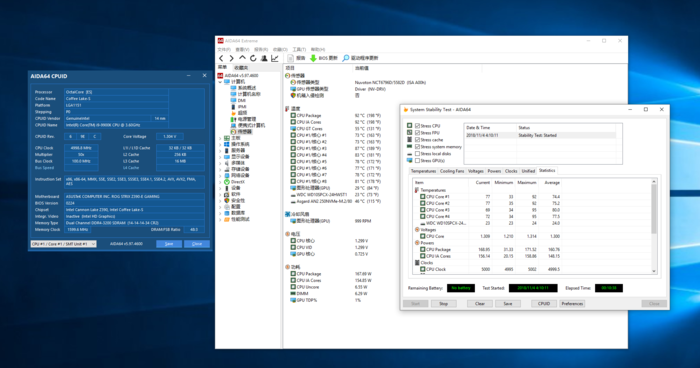Expand the second tree node below DirectX

click(x=220, y=194)
